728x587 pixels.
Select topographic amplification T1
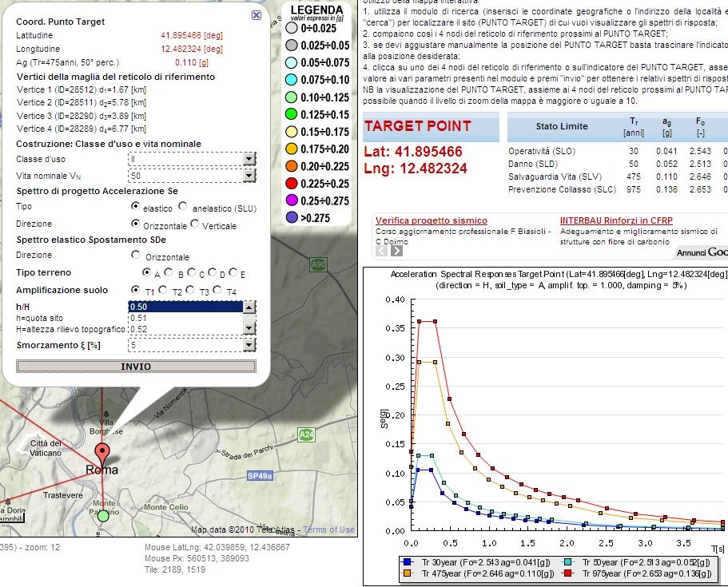[x=135, y=290]
